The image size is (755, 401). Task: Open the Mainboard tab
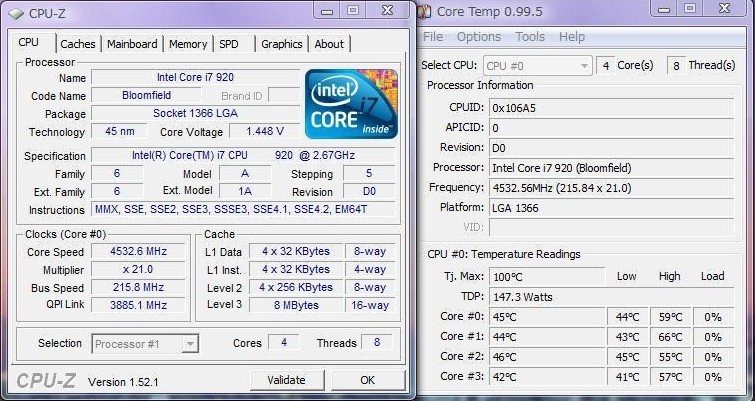132,44
